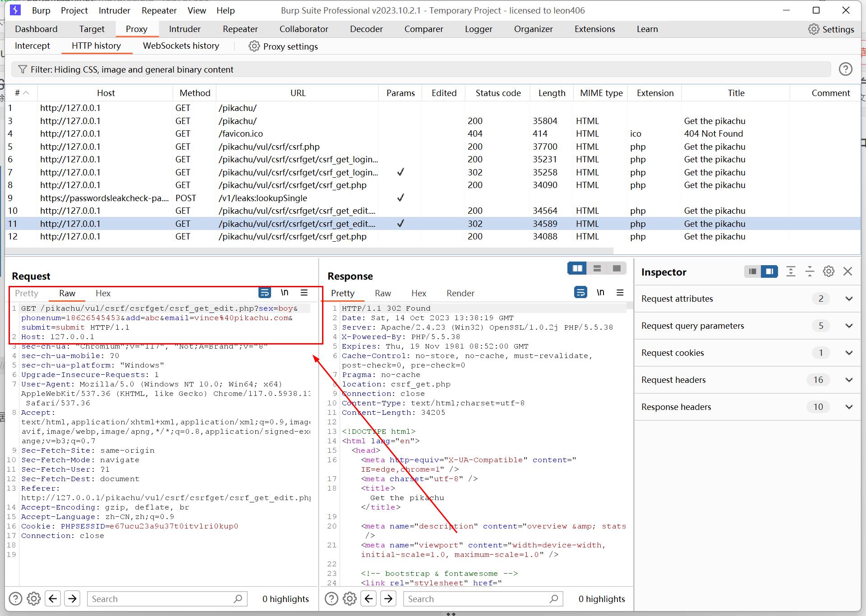Expand Request headers section
This screenshot has height=616, width=866.
tap(849, 380)
